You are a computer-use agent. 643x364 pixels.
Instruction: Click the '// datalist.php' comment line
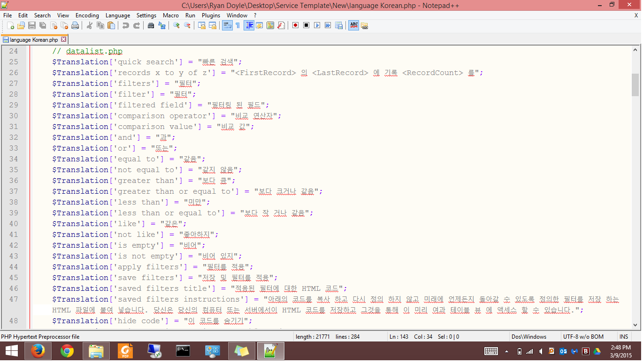(87, 51)
